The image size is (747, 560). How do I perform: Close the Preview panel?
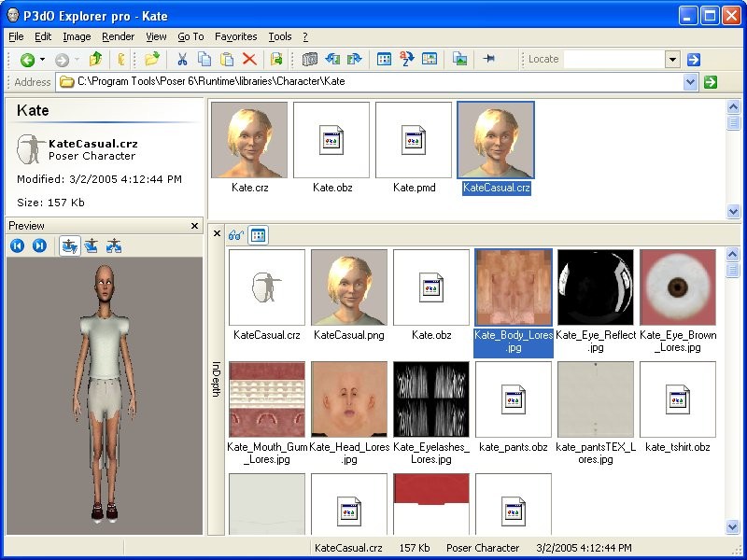194,226
